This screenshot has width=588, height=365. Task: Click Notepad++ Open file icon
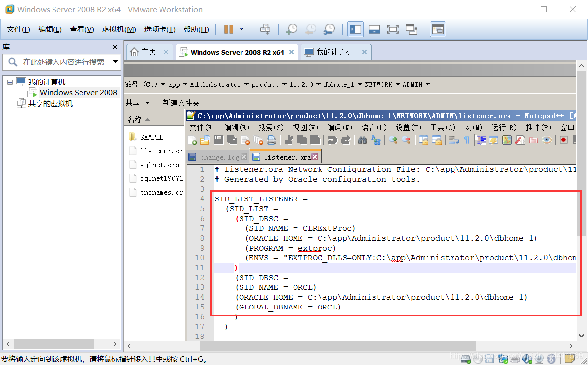pos(205,140)
